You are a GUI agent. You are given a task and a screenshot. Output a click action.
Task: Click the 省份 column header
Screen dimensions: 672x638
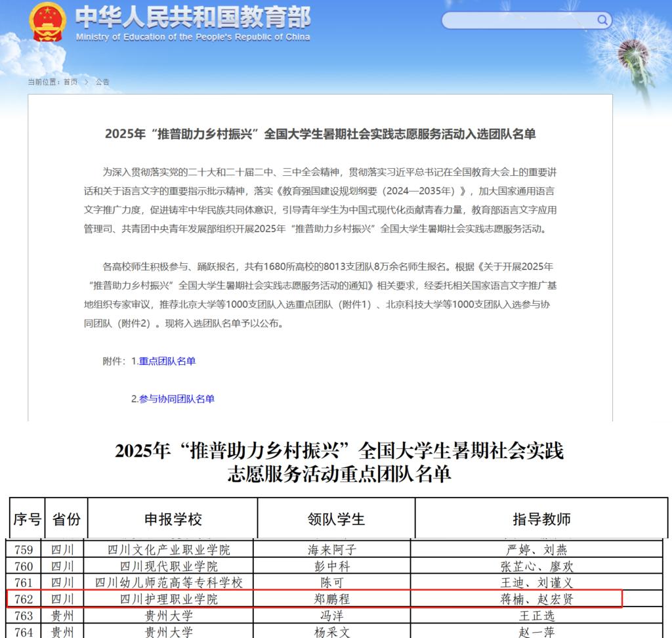(x=66, y=519)
